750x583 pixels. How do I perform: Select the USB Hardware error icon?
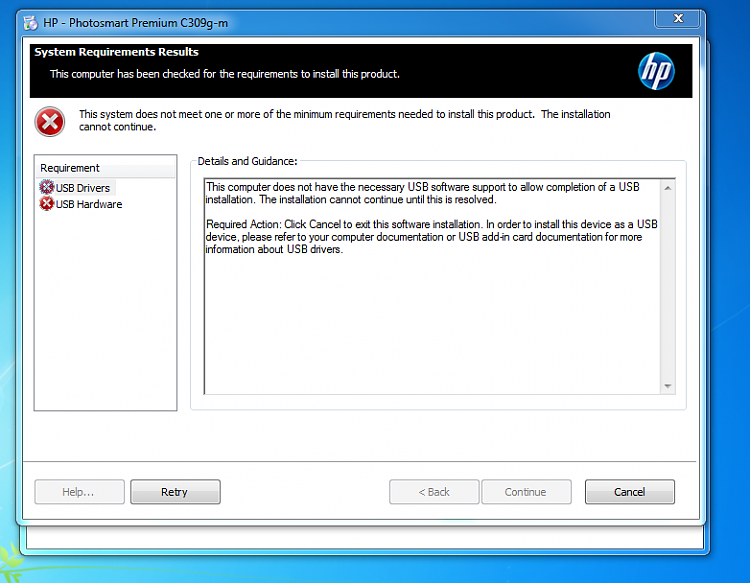tap(46, 204)
